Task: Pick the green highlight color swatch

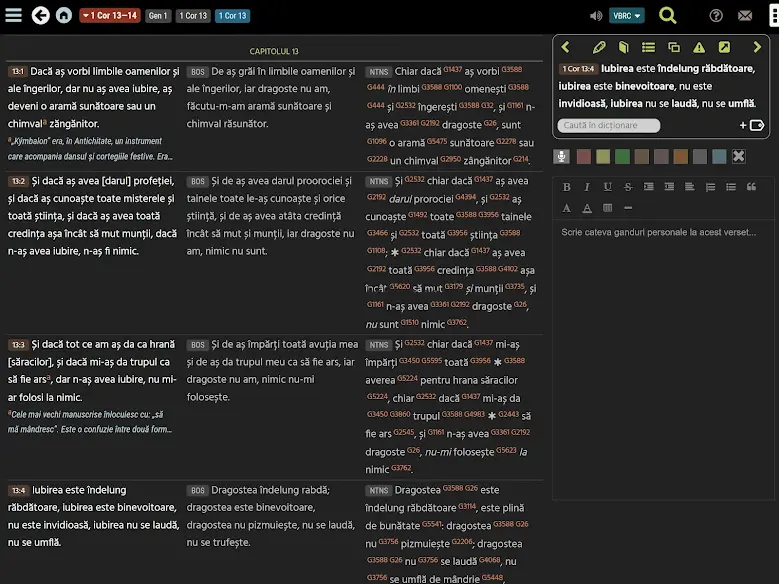Action: pos(622,156)
